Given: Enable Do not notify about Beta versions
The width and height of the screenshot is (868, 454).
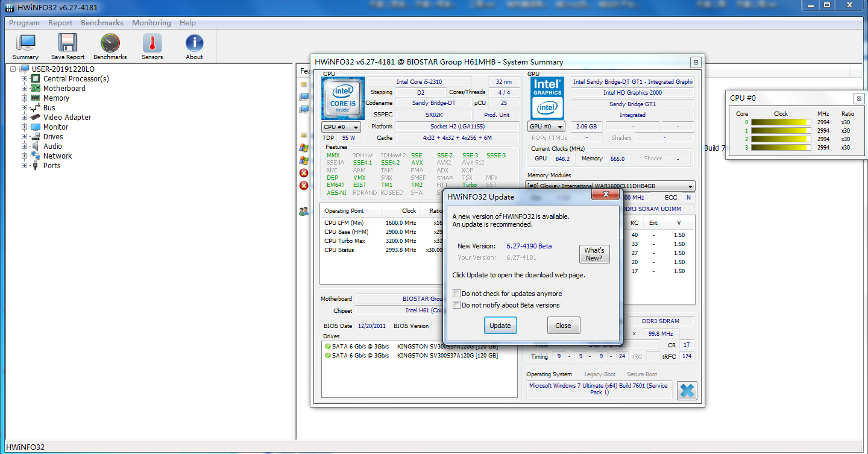Looking at the screenshot, I should click(x=457, y=305).
